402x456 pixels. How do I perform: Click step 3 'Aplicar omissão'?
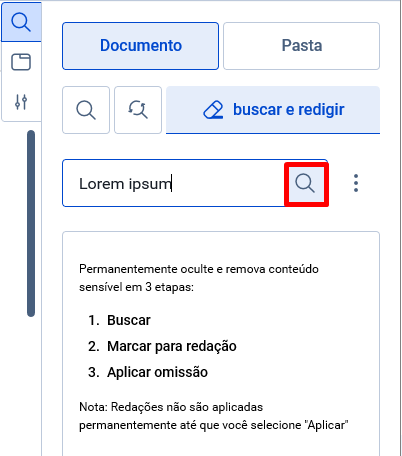[x=157, y=372]
